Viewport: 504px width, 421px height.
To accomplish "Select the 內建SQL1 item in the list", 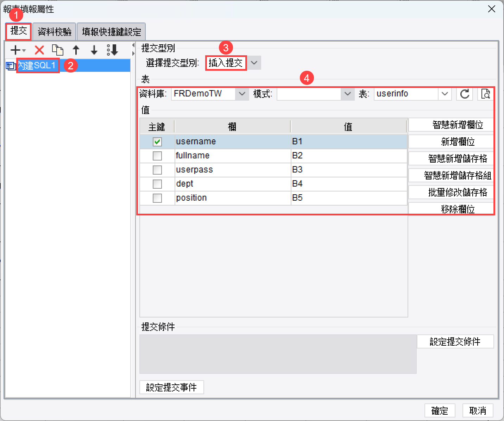I will click(37, 65).
